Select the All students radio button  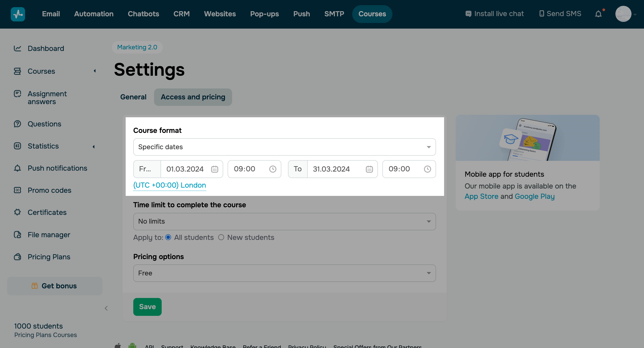click(168, 237)
